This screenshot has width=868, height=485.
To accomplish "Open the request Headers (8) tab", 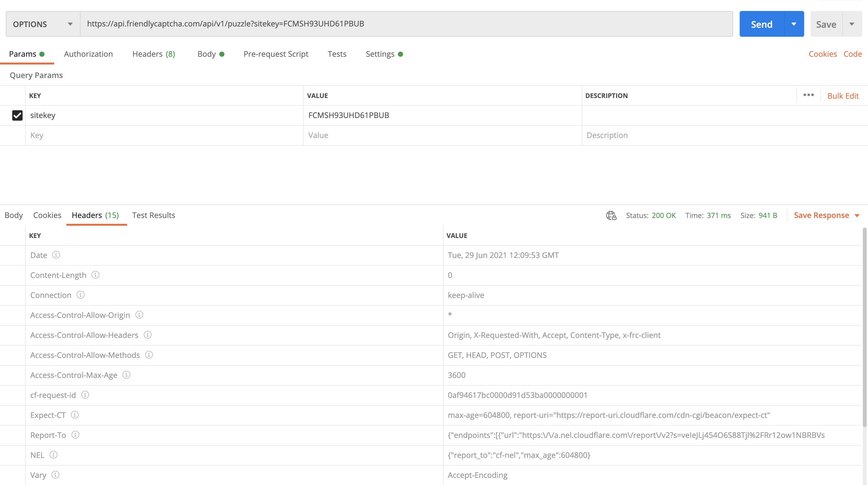I will (154, 54).
